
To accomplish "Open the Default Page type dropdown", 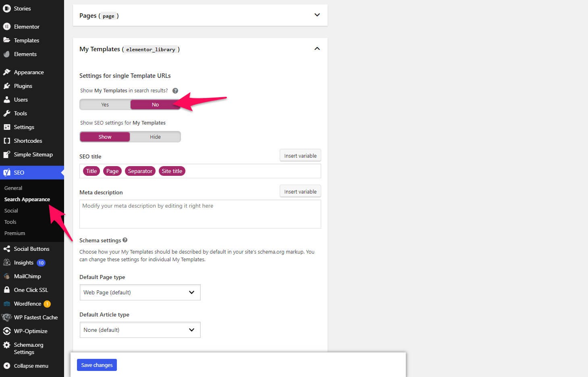I will click(x=140, y=292).
